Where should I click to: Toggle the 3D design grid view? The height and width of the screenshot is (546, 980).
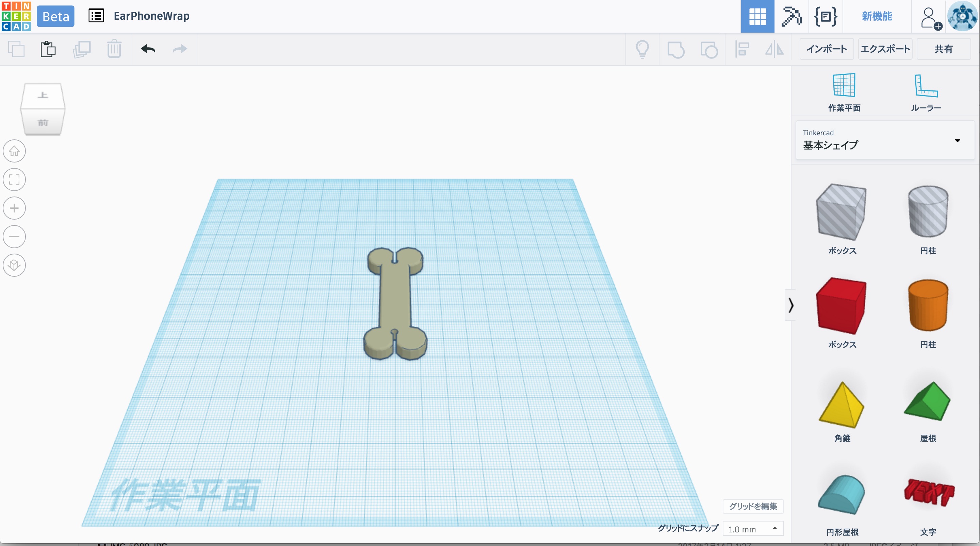click(x=757, y=16)
